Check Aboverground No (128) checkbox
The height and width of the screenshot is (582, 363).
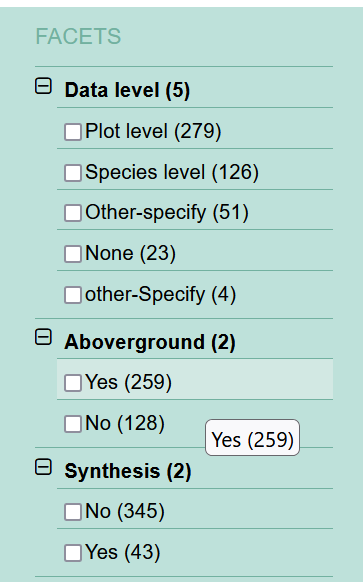[73, 424]
